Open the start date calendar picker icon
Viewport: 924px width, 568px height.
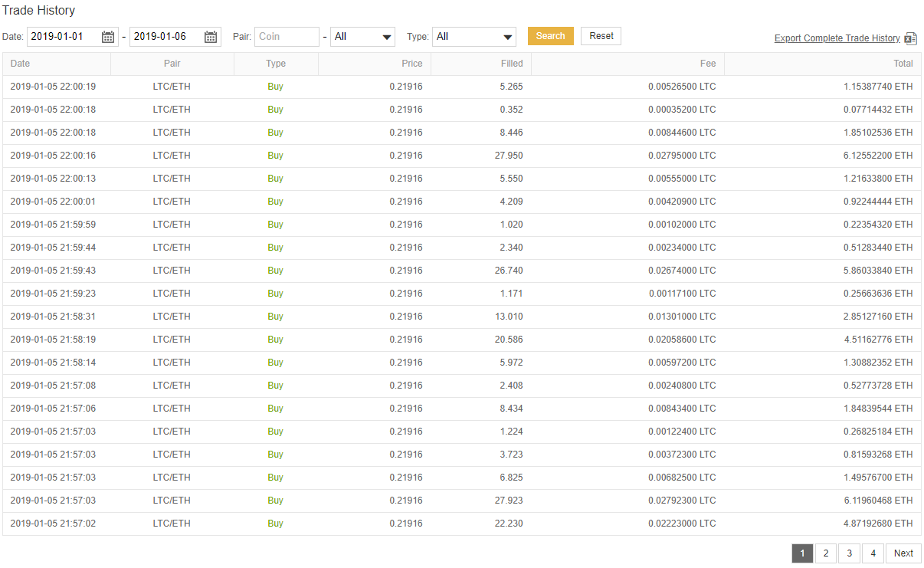tap(108, 37)
